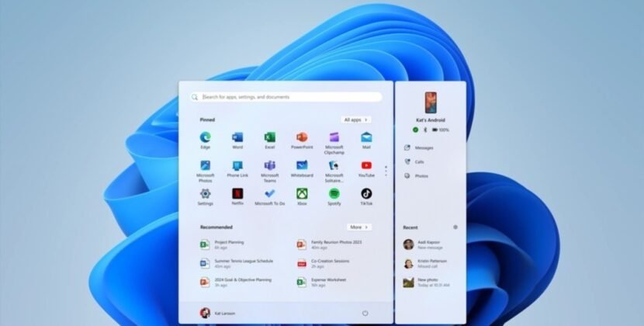Launch Microsoft Solitaire
This screenshot has height=326, width=644.
pos(334,171)
